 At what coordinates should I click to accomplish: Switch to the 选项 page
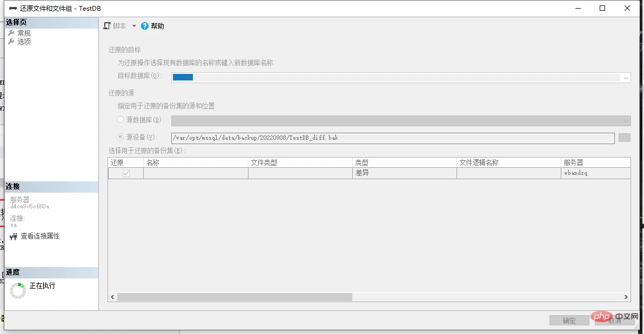(x=24, y=42)
